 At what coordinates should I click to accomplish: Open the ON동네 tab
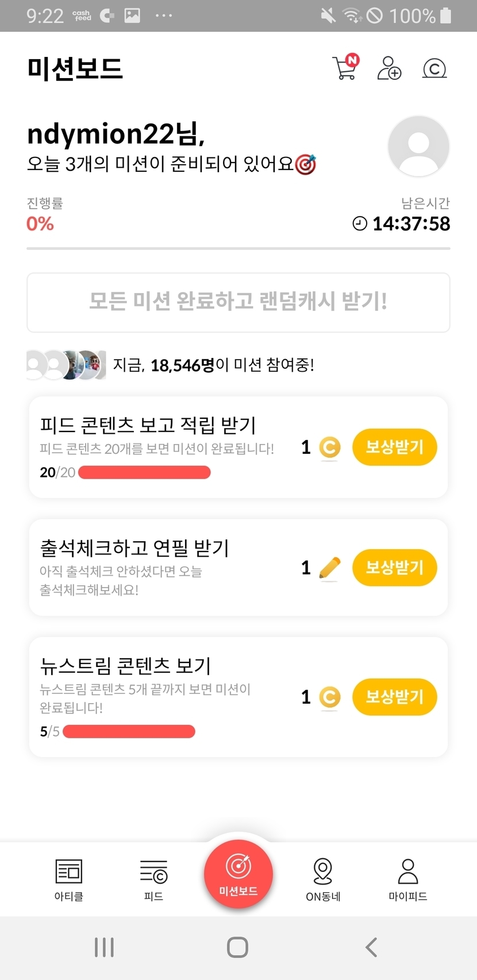click(323, 879)
